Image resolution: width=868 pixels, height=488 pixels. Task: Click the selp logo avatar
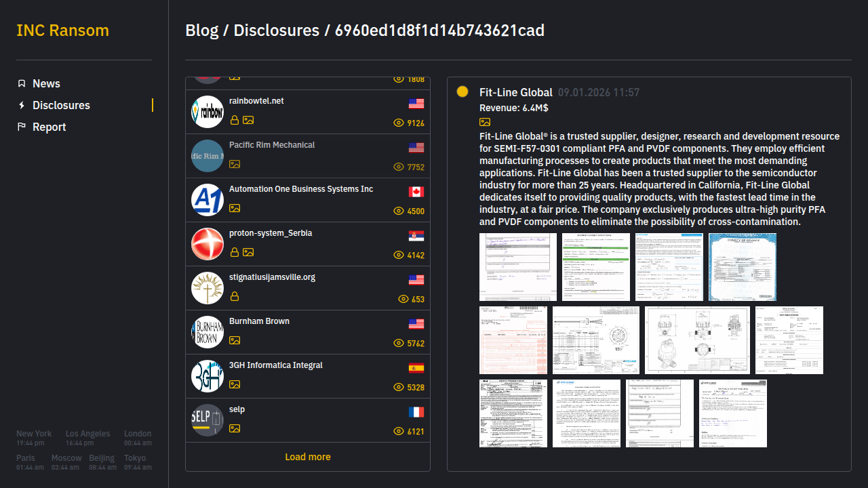(x=208, y=420)
